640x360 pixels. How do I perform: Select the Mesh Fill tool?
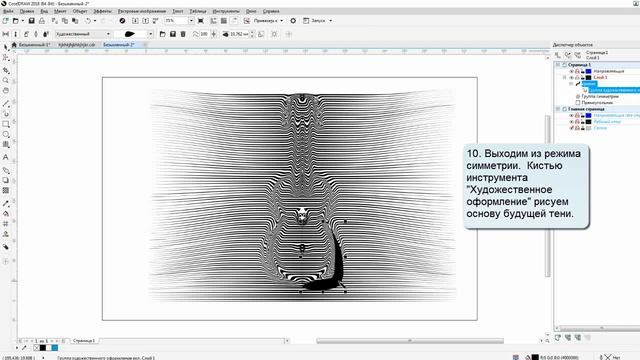point(6,224)
